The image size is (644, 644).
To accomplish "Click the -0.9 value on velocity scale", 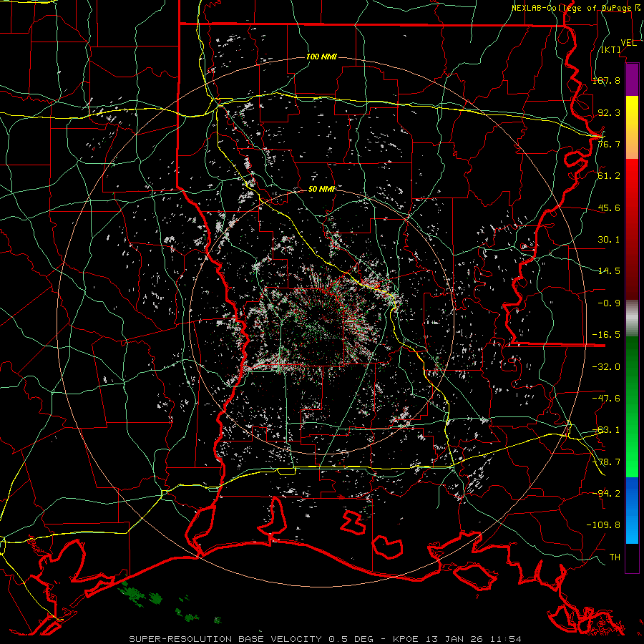I will click(609, 303).
